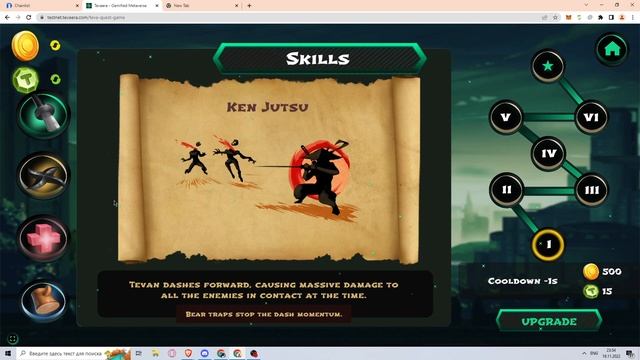Go forward in the browser

(18, 18)
